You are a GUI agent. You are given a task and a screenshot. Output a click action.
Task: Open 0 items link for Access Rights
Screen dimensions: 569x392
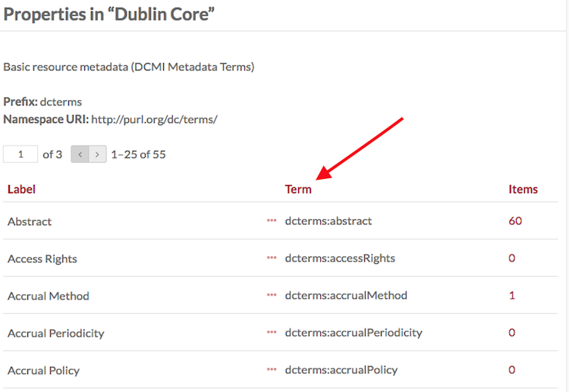pyautogui.click(x=511, y=258)
